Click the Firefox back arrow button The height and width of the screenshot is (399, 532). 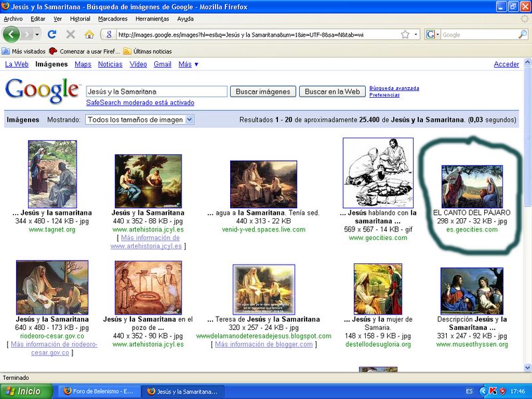tap(12, 34)
